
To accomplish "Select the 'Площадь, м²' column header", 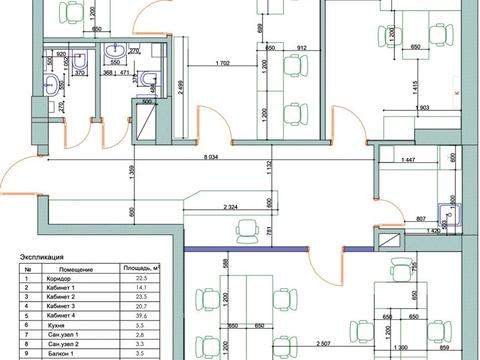I will 141,268.
